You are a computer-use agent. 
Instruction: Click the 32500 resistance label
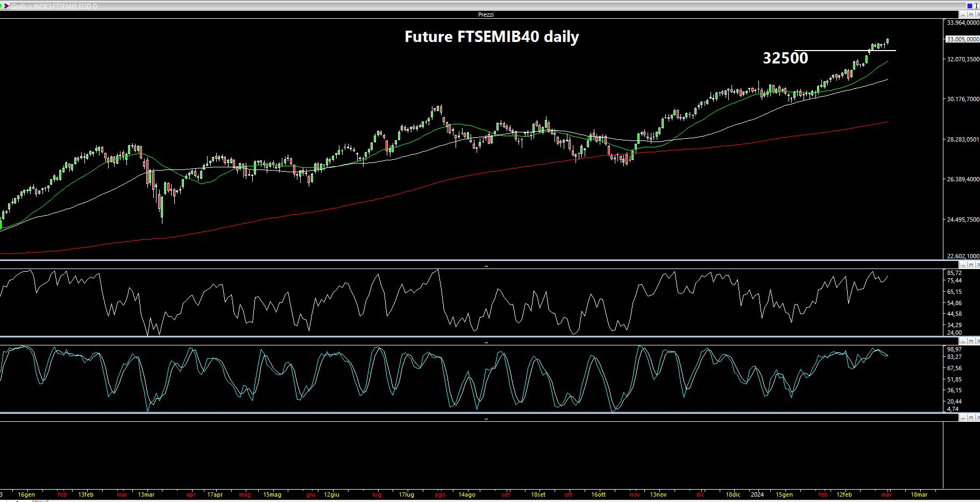click(x=785, y=58)
